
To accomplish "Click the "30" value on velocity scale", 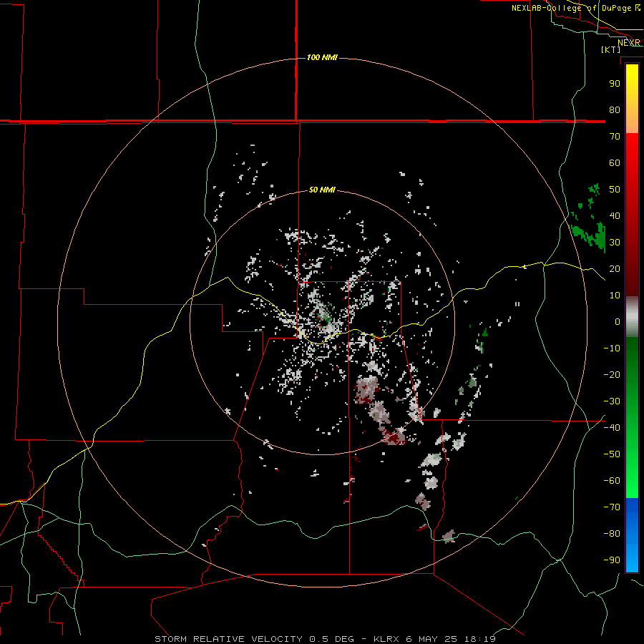I will [615, 243].
